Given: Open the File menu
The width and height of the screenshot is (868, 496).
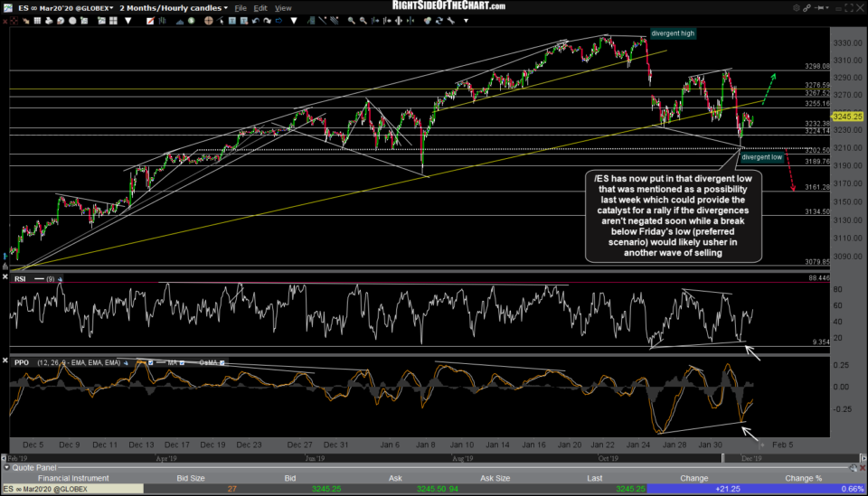Looking at the screenshot, I should coord(241,8).
